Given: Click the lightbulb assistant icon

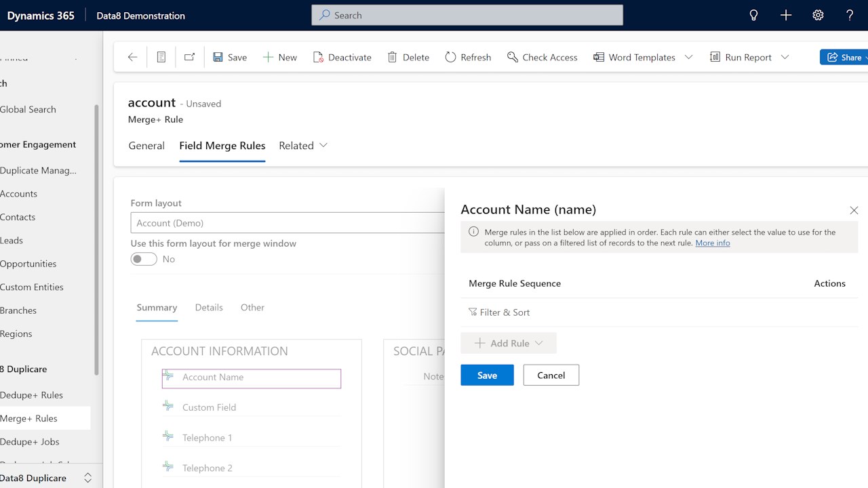Looking at the screenshot, I should point(753,15).
